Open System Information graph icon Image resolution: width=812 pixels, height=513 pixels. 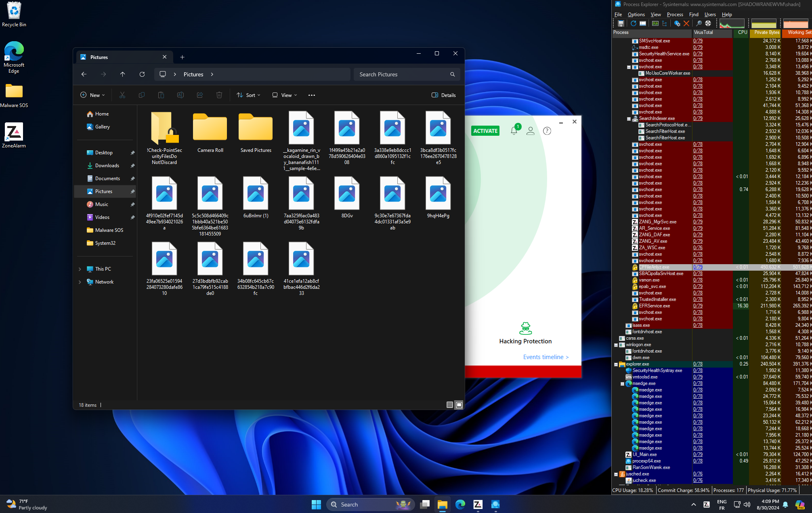coord(655,23)
